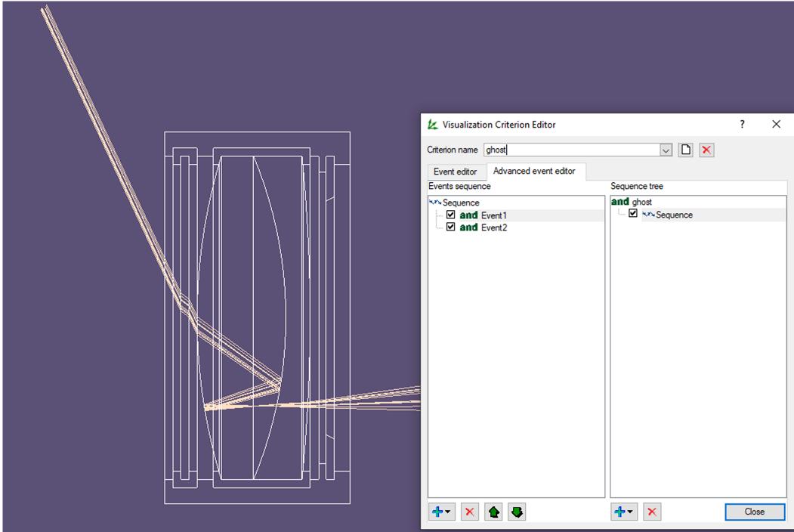Click the 'and' operator icon before Event1
The width and height of the screenshot is (794, 532).
tap(468, 215)
